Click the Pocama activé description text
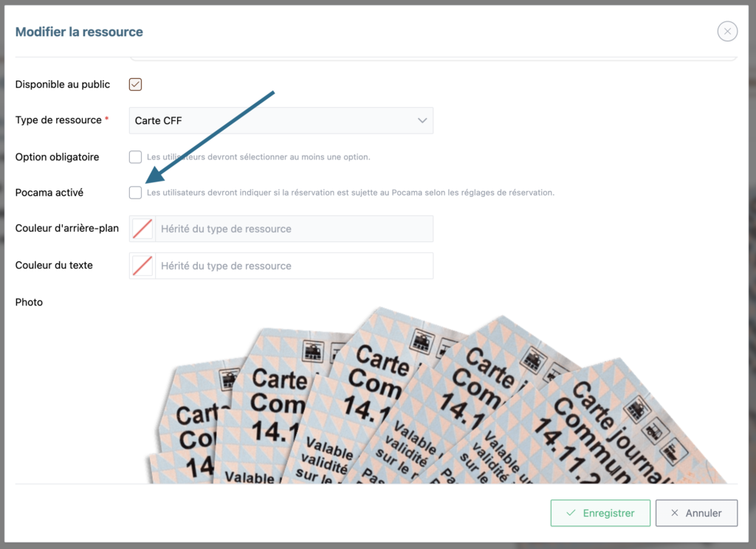 click(351, 193)
